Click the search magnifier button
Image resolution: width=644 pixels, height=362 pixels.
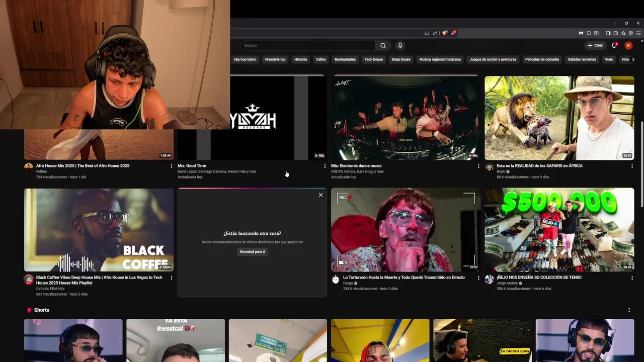tap(383, 45)
